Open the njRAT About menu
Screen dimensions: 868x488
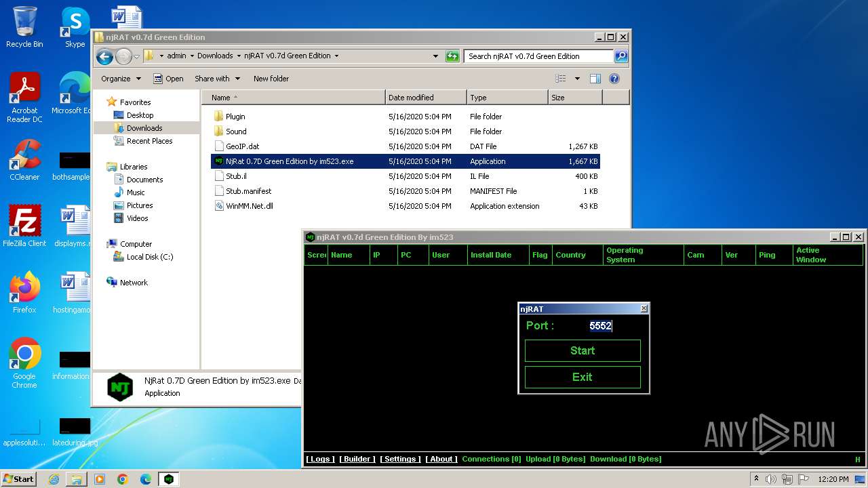441,459
